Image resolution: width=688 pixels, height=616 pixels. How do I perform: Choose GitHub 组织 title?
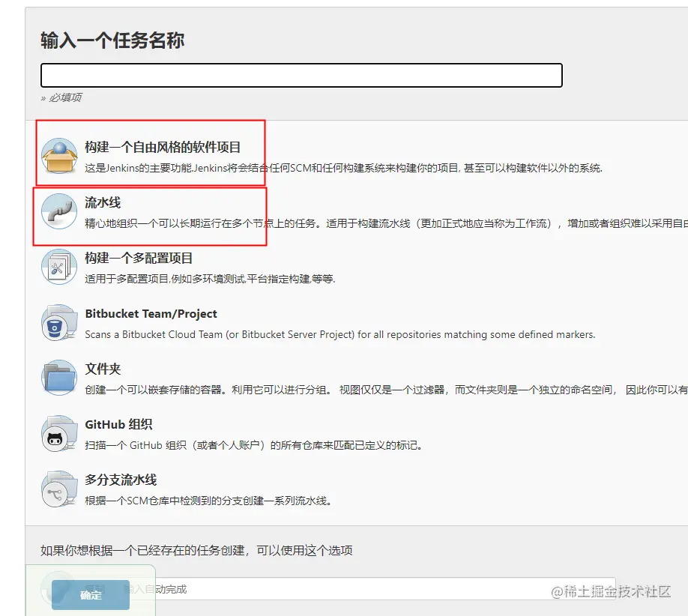[x=118, y=425]
